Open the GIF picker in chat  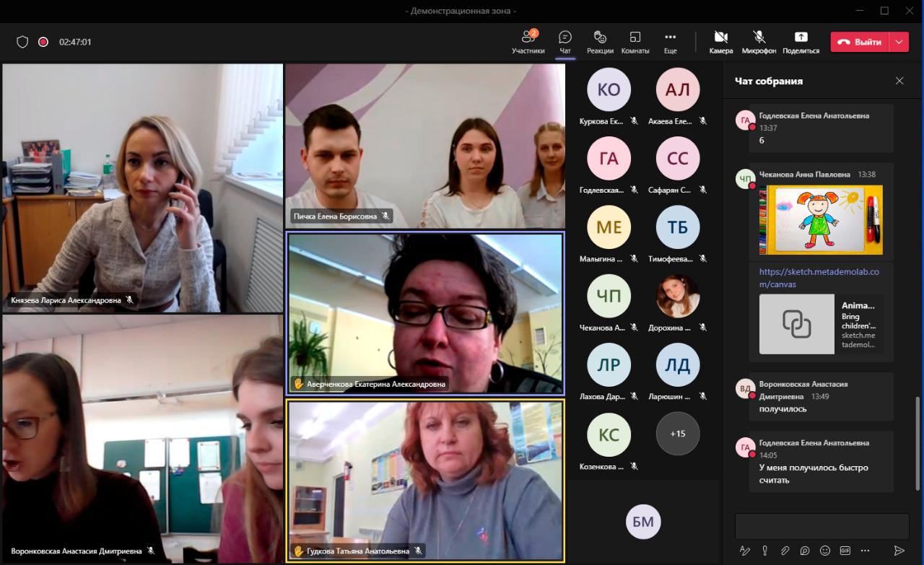[x=845, y=551]
